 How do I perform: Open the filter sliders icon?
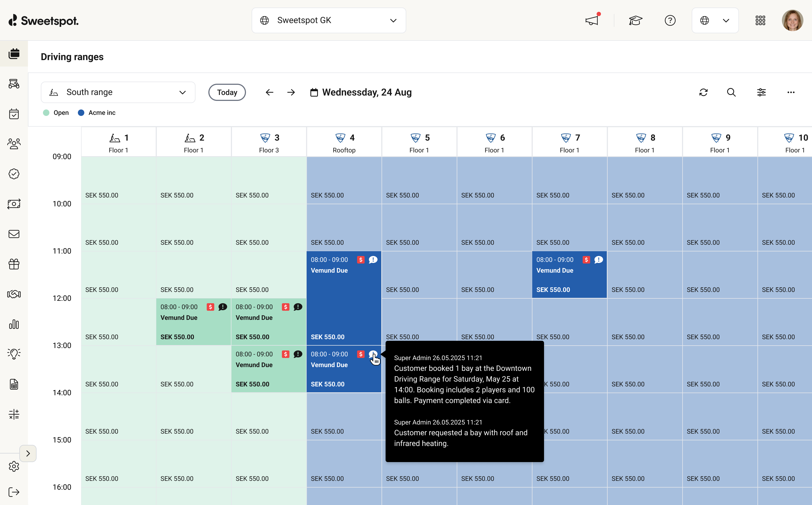coord(761,92)
